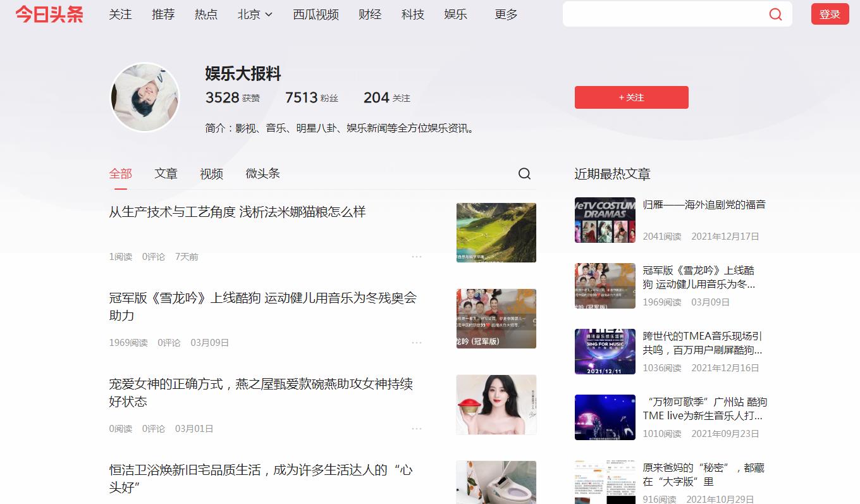Viewport: 860px width, 504px height.
Task: Click the TMEA 2021/12/11 thumbnail
Action: (x=605, y=352)
